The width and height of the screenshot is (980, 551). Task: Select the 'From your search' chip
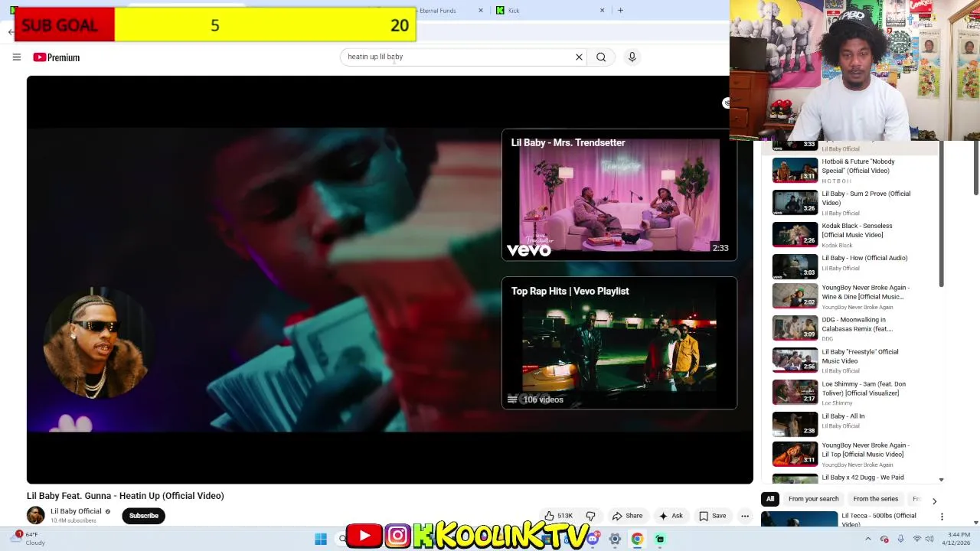pyautogui.click(x=813, y=499)
